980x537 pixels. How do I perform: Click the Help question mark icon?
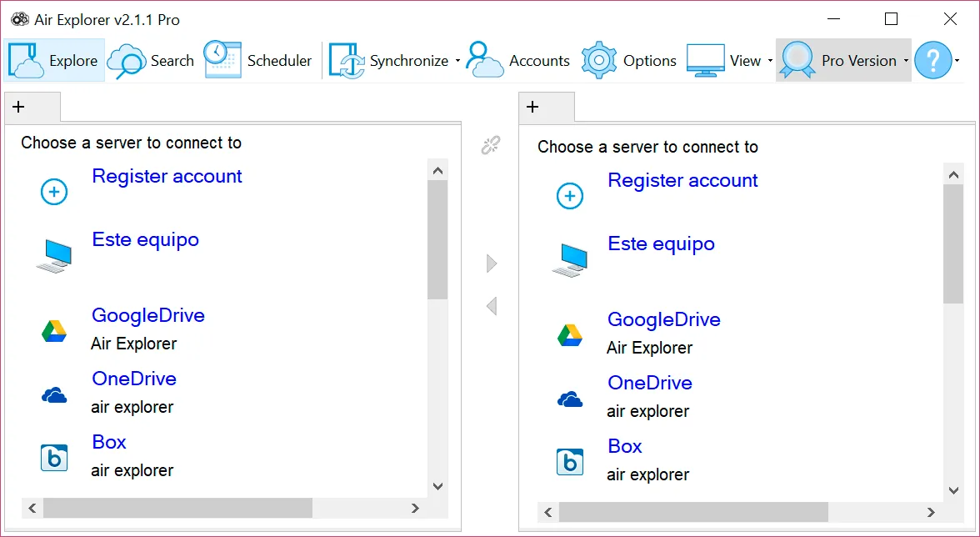pos(933,60)
